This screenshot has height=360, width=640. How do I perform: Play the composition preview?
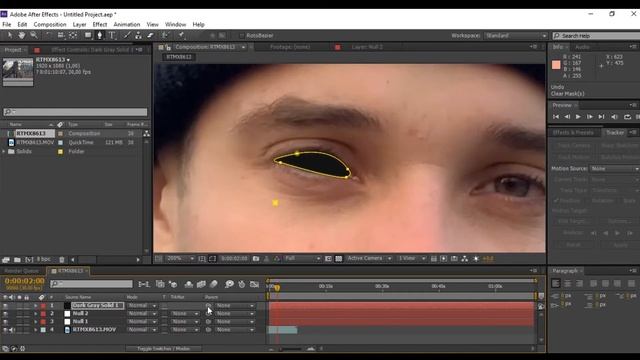[x=578, y=117]
